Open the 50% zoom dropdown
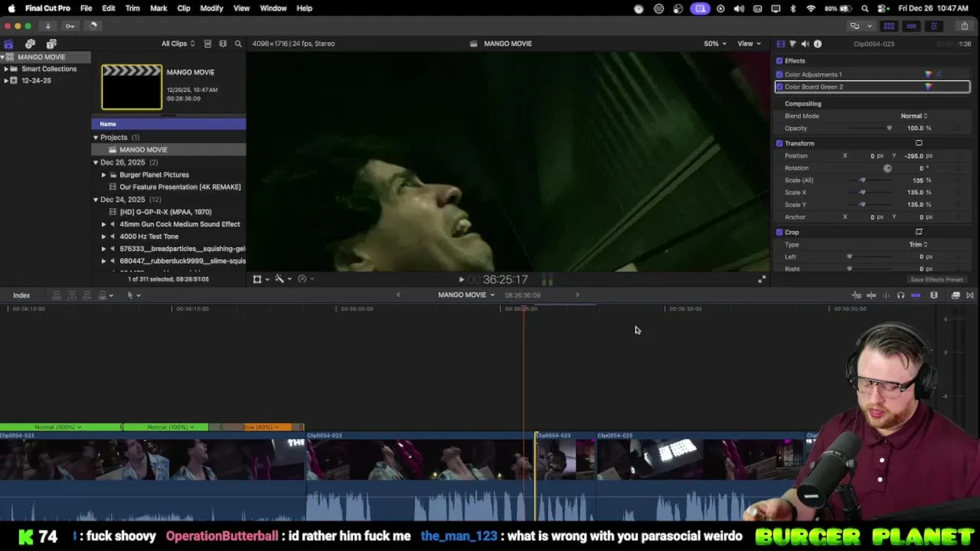Image resolution: width=980 pixels, height=551 pixels. pyautogui.click(x=716, y=44)
